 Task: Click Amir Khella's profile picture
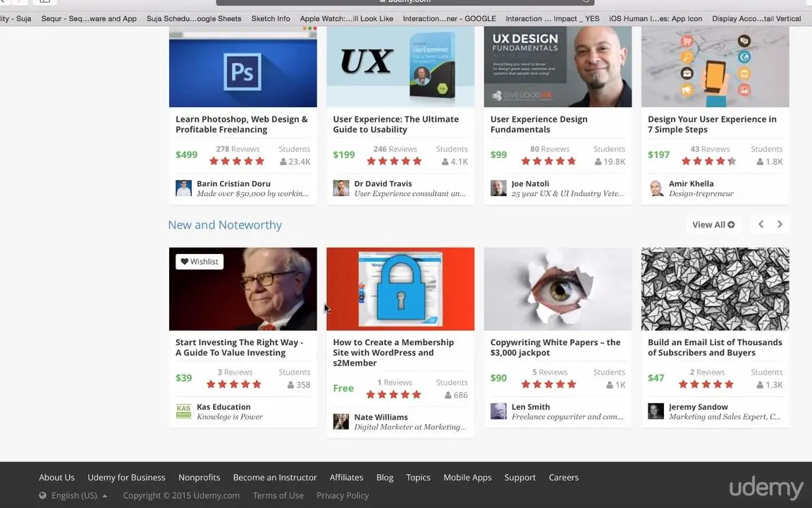[656, 188]
